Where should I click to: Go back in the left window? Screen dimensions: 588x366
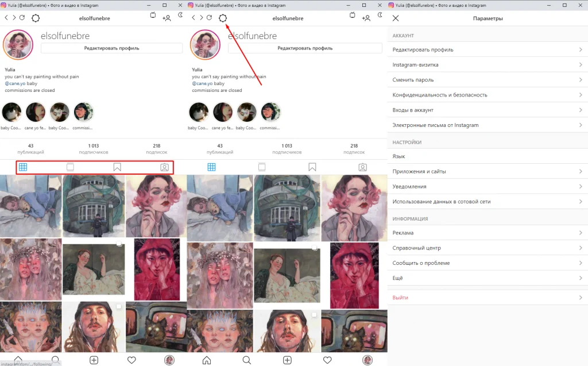coord(6,18)
